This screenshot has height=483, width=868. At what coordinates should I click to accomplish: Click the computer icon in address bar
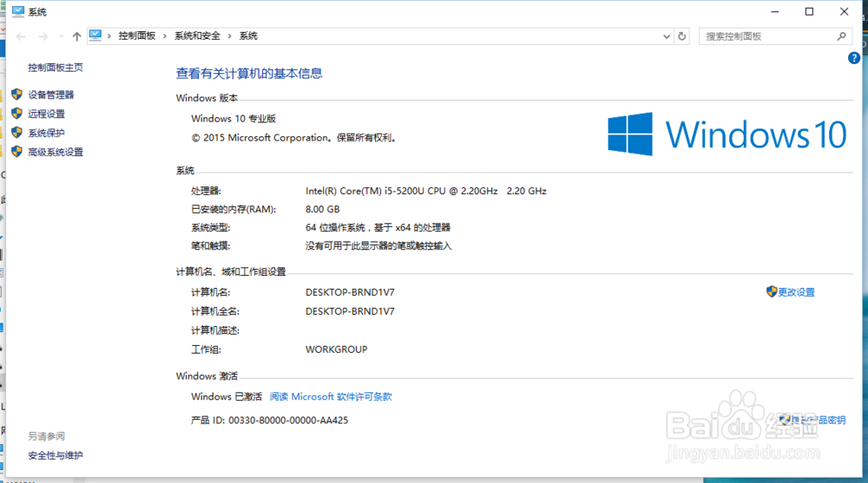point(95,36)
